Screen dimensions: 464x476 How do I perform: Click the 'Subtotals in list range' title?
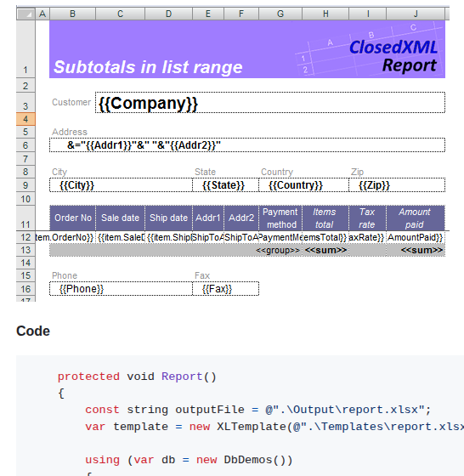click(x=148, y=67)
